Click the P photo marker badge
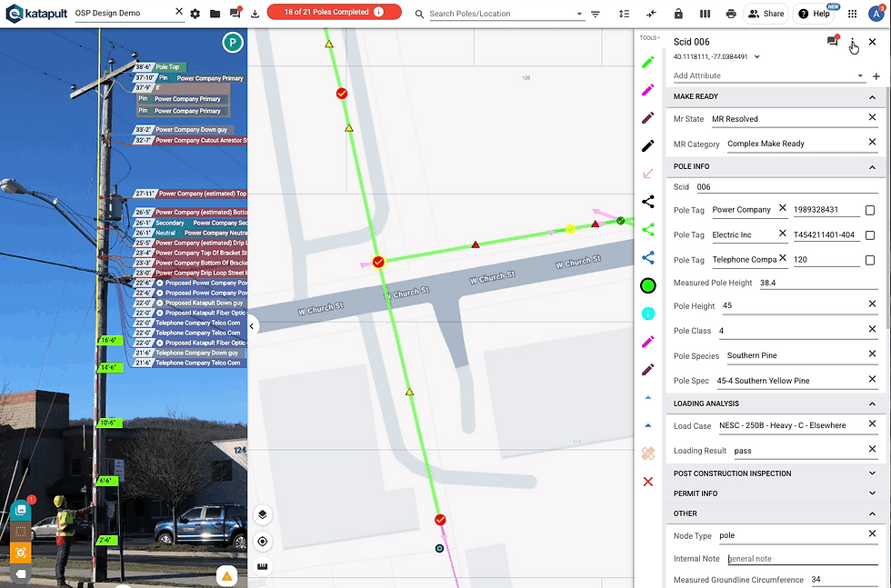This screenshot has width=891, height=588. coord(233,42)
